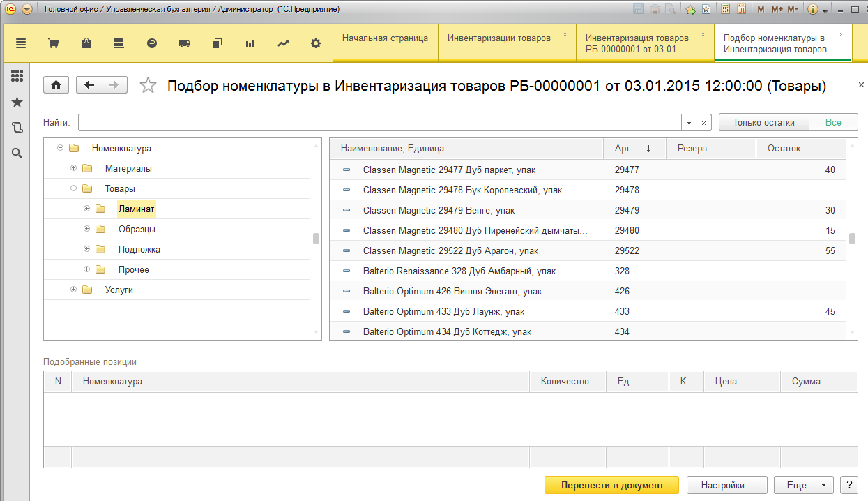Expand the Ламинат folder
This screenshot has height=501, width=868.
click(87, 209)
